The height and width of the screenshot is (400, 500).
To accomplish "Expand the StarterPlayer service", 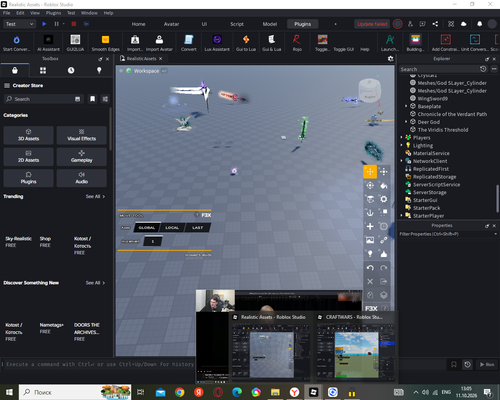I will (401, 216).
